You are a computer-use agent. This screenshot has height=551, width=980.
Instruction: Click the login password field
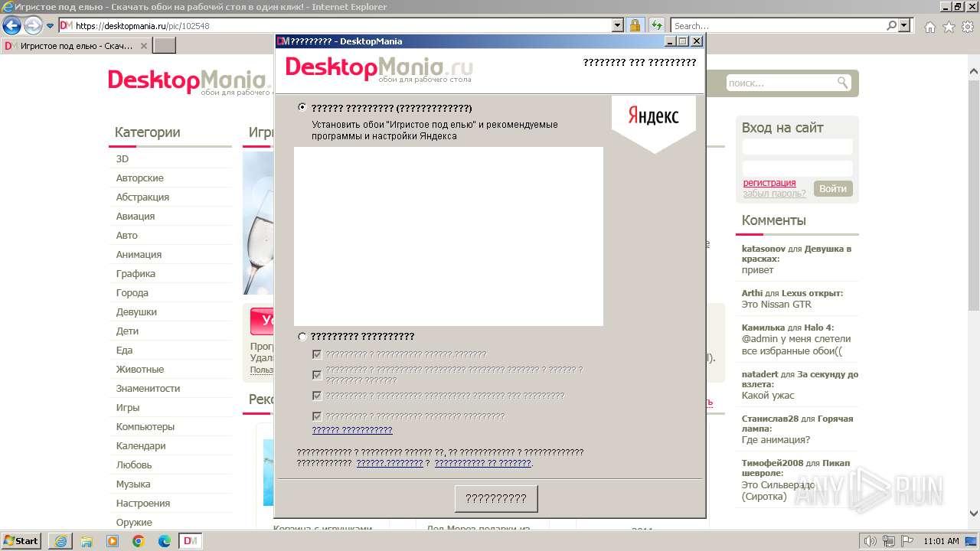(797, 168)
